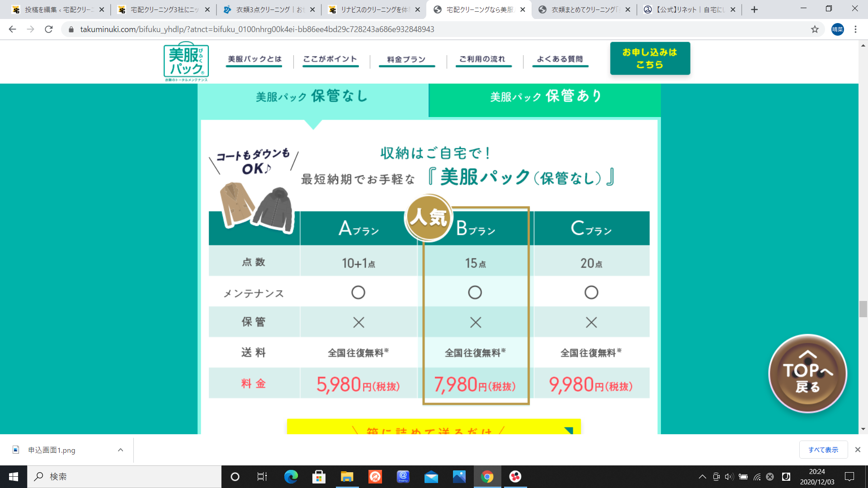Open the downloaded 申込画面1.png file
The image size is (868, 488).
click(x=52, y=450)
